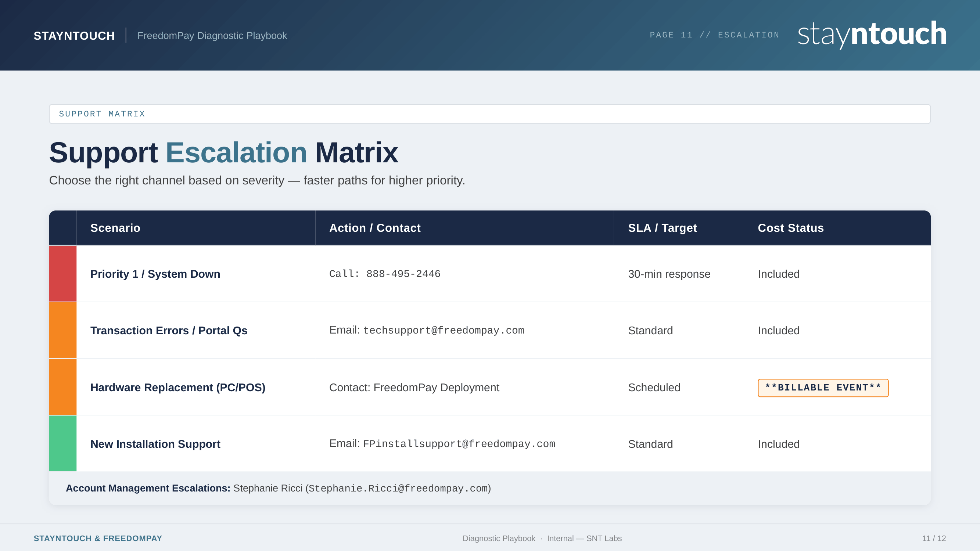Viewport: 980px width, 551px height.
Task: Click the FPinstallsupport@freedompay.com email address
Action: 459,444
